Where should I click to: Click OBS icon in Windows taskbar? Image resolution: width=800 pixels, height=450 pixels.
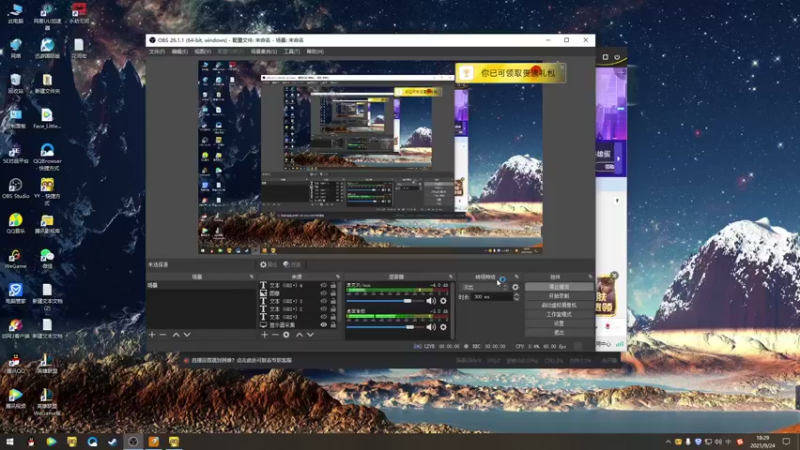pyautogui.click(x=133, y=441)
